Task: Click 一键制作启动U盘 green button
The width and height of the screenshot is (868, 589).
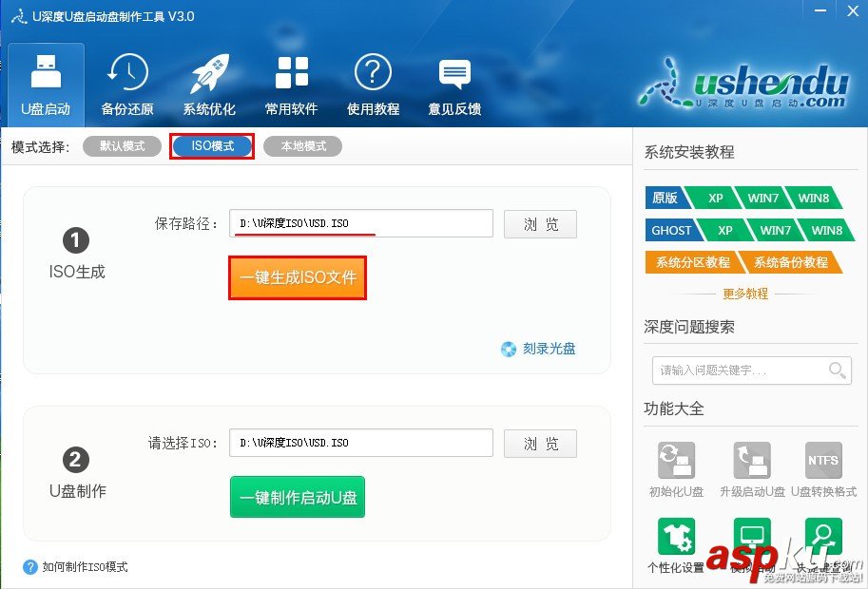Action: pyautogui.click(x=298, y=497)
